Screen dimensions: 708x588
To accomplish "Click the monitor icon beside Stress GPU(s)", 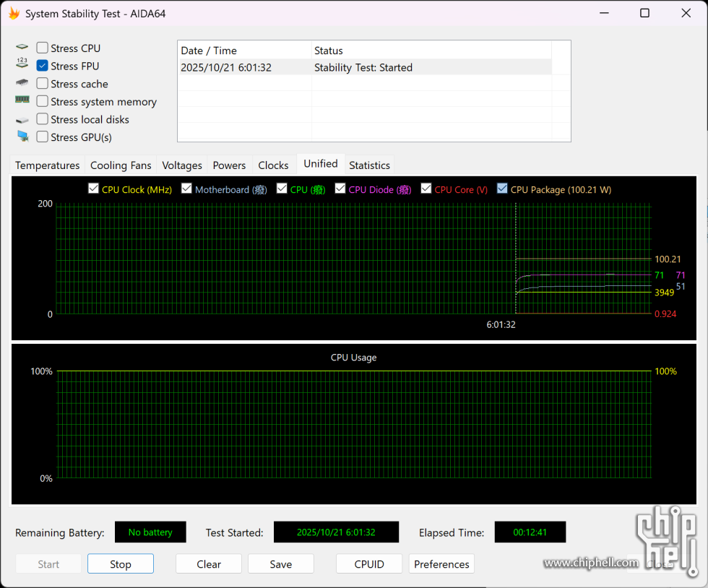I will pos(22,137).
